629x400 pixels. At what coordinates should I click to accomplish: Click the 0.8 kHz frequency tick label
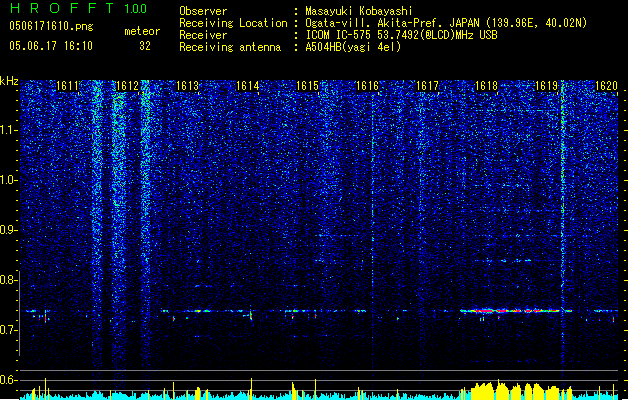pos(8,280)
